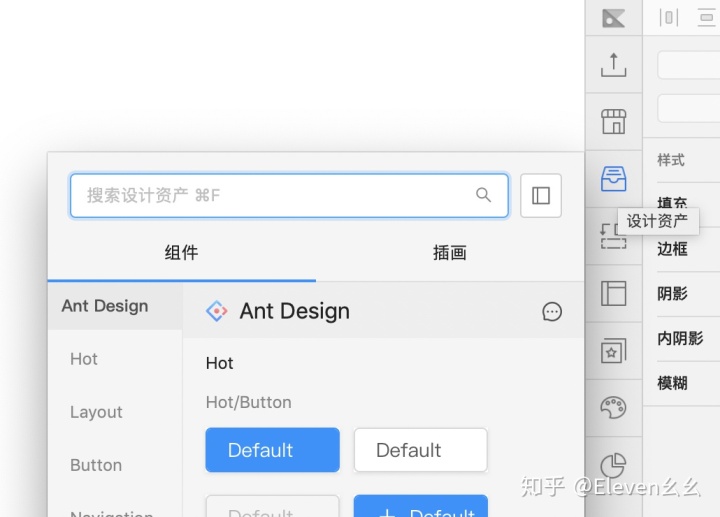The image size is (720, 517).
Task: Click the Hot/Button subsection label
Action: click(248, 402)
